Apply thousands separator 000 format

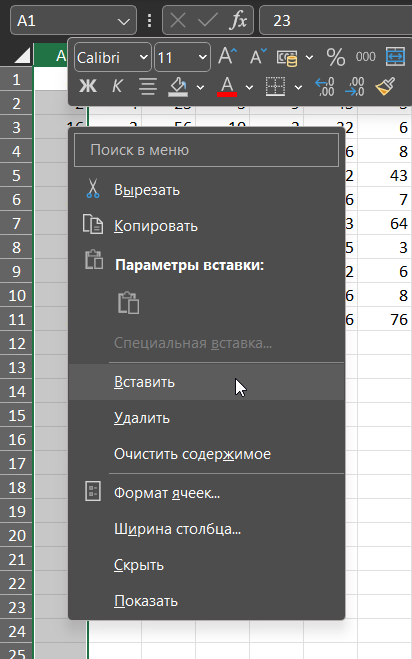click(365, 57)
